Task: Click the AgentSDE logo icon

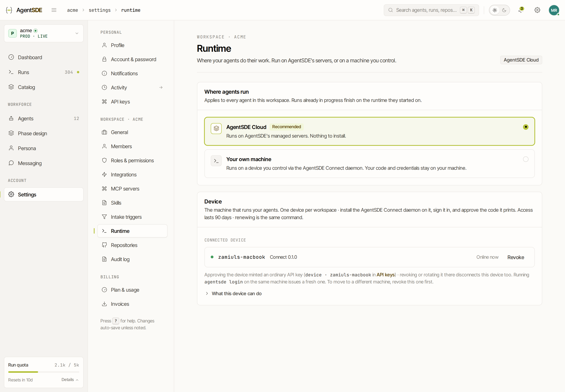Action: [x=9, y=10]
